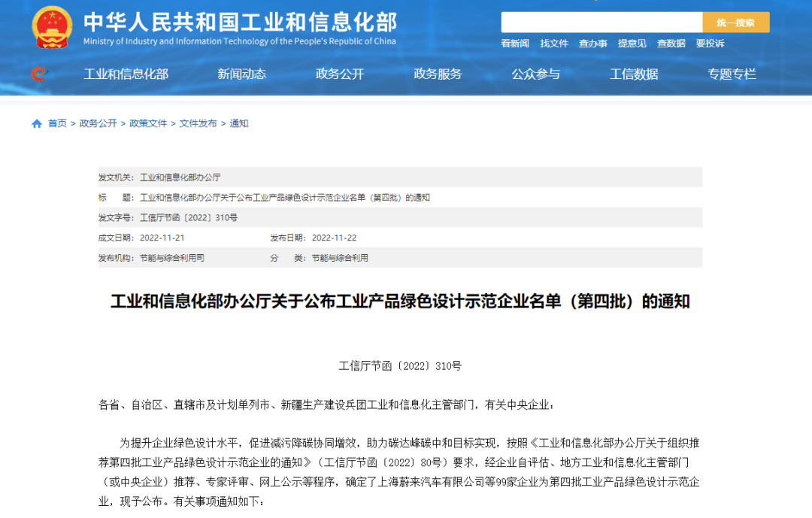The width and height of the screenshot is (812, 518).
Task: Click 政策文件 in the breadcrumb
Action: click(x=148, y=123)
